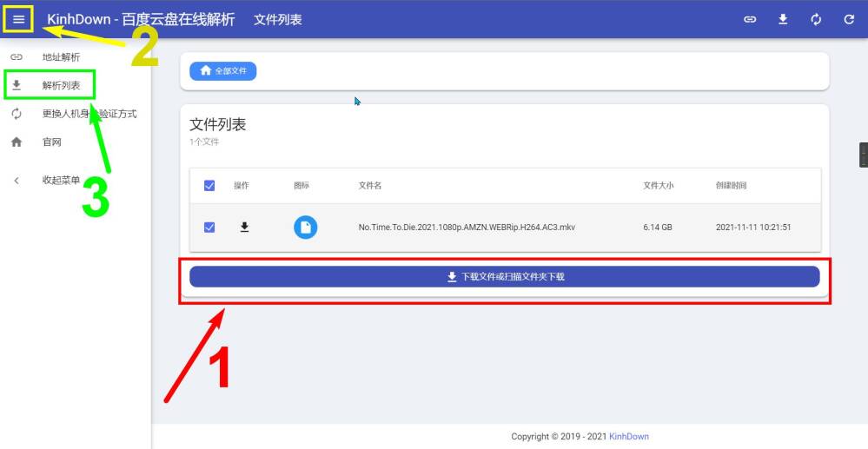The width and height of the screenshot is (868, 449).
Task: Click the 文件大小 column header
Action: coord(658,186)
